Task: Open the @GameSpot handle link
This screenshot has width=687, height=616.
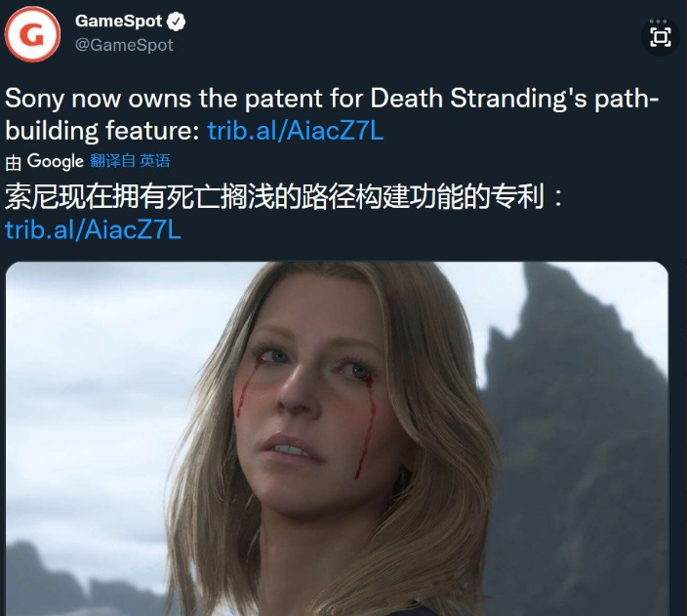Action: (125, 45)
